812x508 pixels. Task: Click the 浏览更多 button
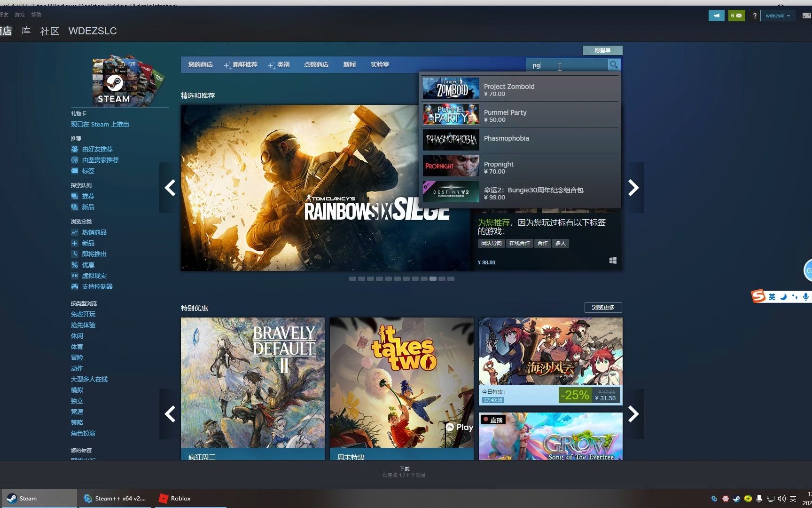pos(603,308)
